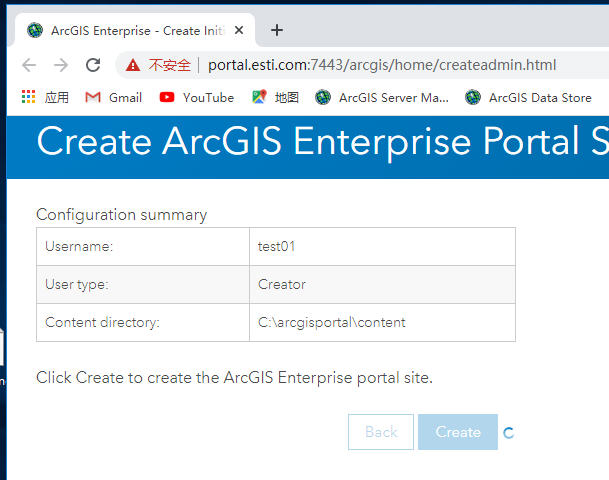Click the Back button
The height and width of the screenshot is (480, 609).
click(381, 432)
